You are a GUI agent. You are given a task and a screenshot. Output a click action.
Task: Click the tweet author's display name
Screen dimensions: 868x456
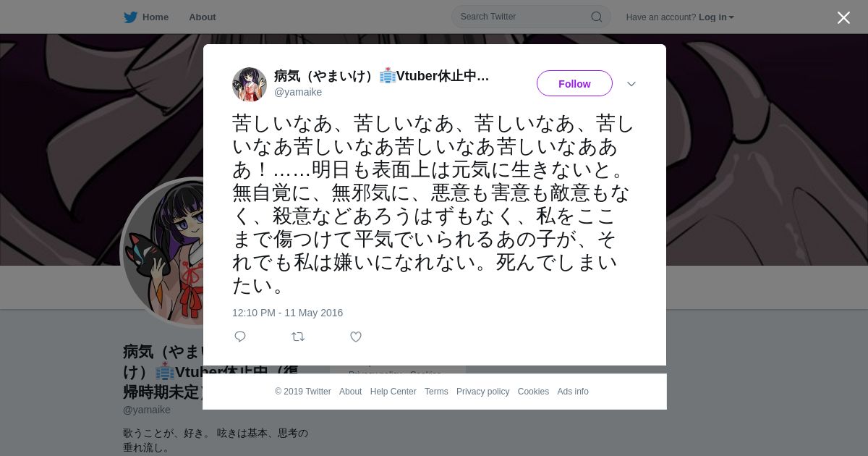click(382, 76)
